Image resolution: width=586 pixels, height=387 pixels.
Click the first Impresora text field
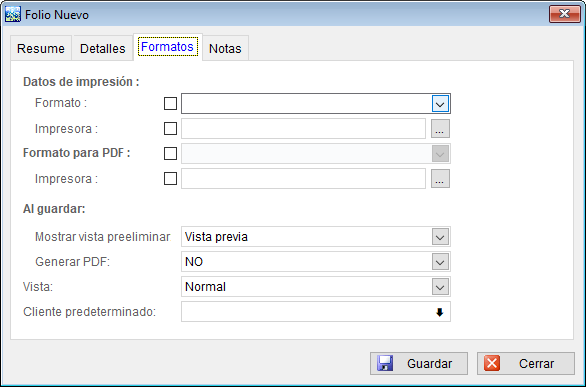tap(303, 129)
